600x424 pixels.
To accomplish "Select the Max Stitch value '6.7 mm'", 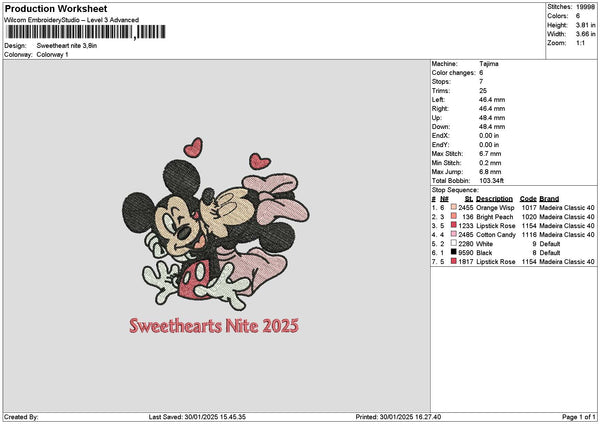I will (490, 154).
